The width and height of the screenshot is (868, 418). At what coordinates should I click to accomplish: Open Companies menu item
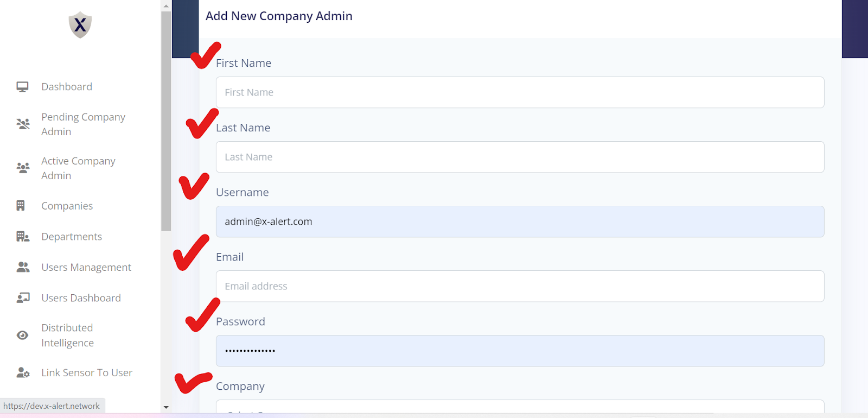[67, 206]
